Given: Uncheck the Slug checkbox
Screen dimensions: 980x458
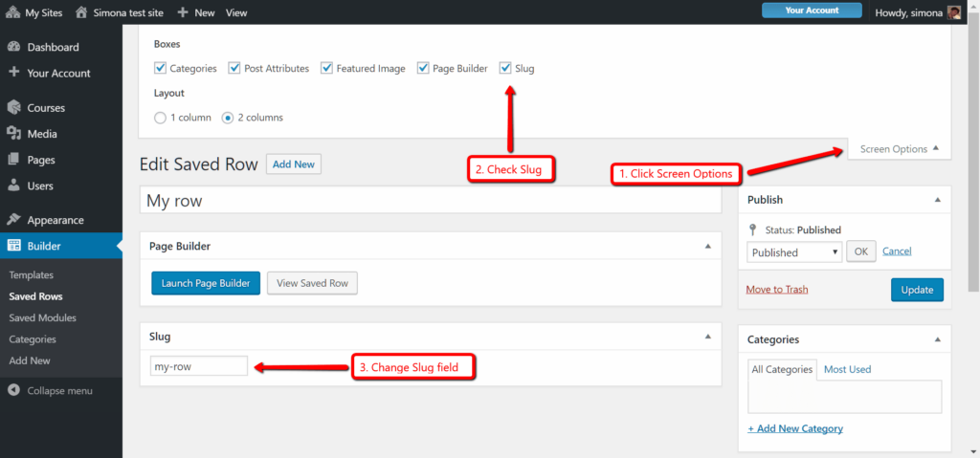Looking at the screenshot, I should 505,68.
